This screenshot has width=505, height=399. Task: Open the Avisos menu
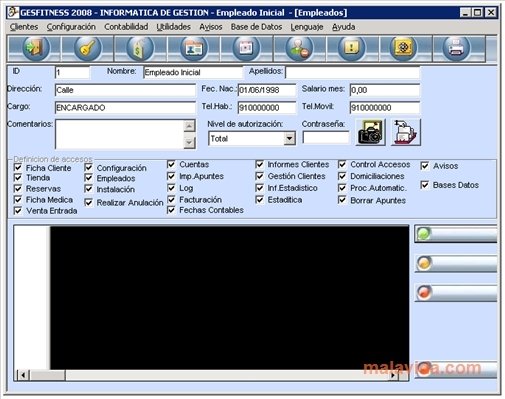coord(211,27)
